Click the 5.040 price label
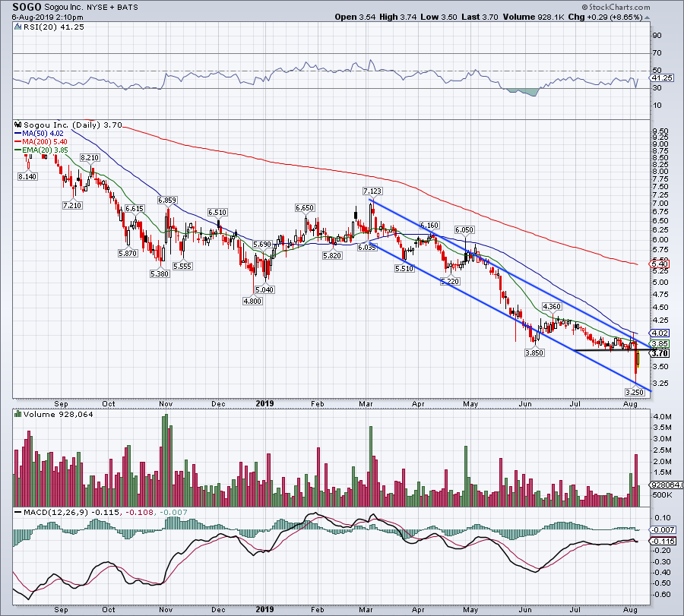The height and width of the screenshot is (616, 684). coord(264,290)
